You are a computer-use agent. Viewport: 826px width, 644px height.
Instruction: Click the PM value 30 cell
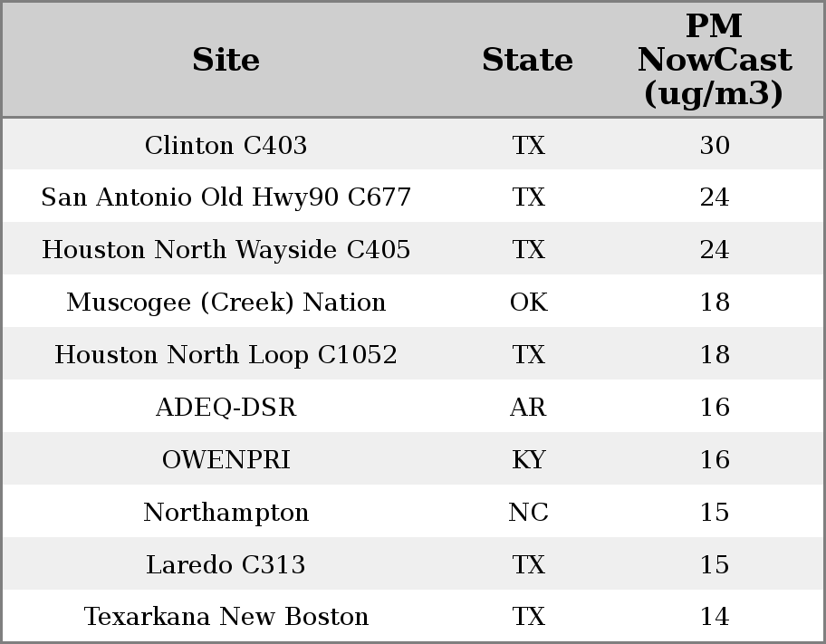pyautogui.click(x=715, y=146)
